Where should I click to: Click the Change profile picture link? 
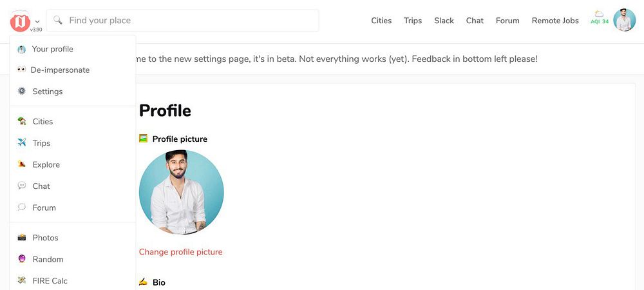(180, 252)
